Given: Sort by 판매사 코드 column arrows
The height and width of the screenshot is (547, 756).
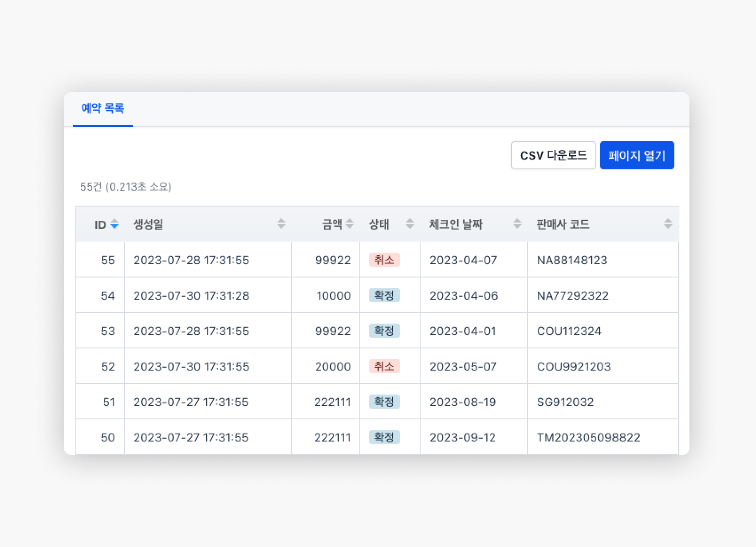Looking at the screenshot, I should 668,224.
